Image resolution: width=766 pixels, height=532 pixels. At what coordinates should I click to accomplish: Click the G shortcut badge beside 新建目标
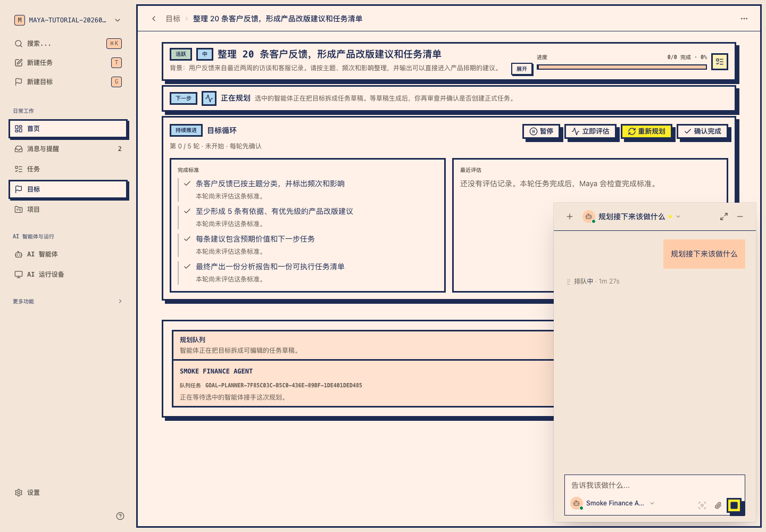tap(116, 82)
